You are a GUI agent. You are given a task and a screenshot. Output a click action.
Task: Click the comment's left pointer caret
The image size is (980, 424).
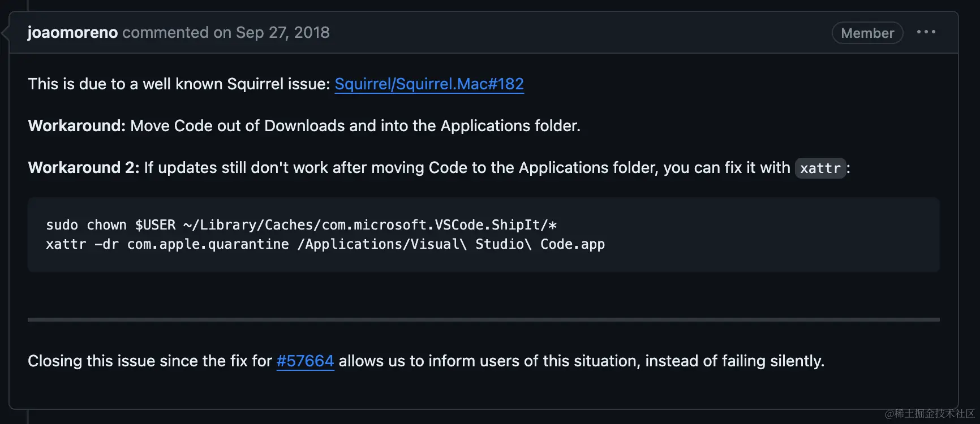(x=5, y=33)
